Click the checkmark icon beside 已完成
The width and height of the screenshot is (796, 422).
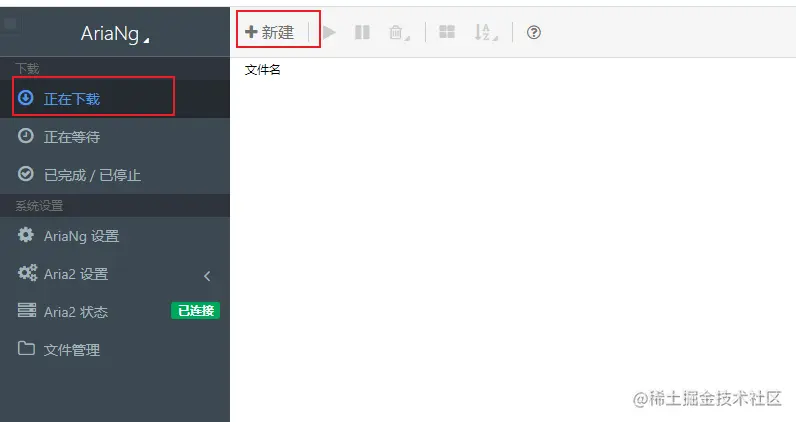(26, 174)
